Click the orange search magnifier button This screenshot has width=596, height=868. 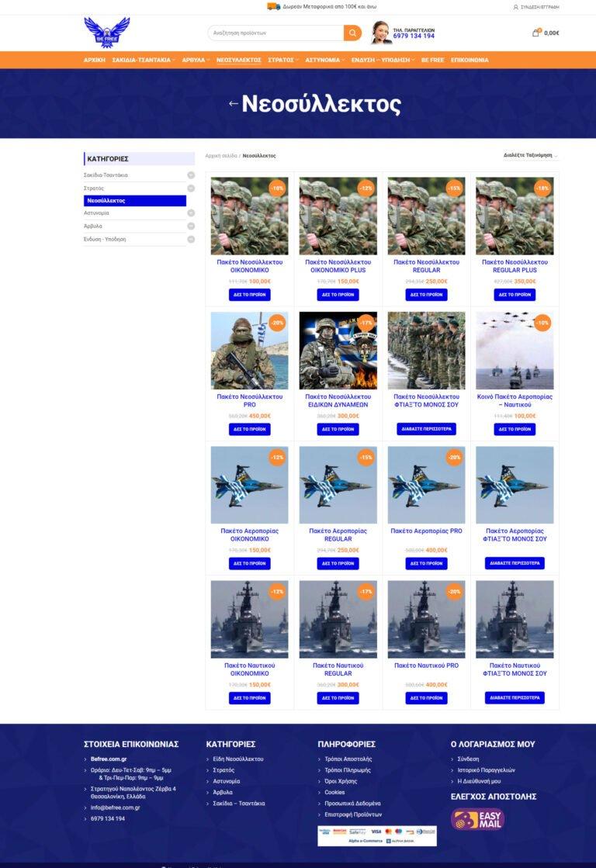[x=353, y=33]
